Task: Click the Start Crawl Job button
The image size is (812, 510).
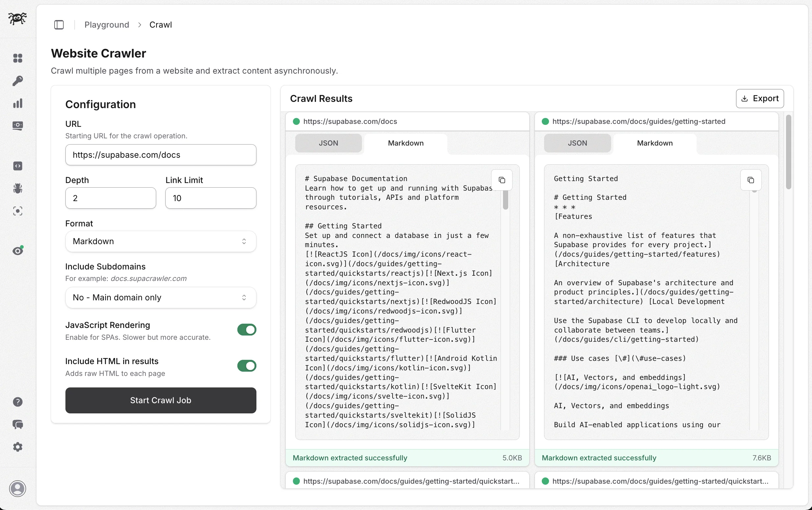Action: 160,401
